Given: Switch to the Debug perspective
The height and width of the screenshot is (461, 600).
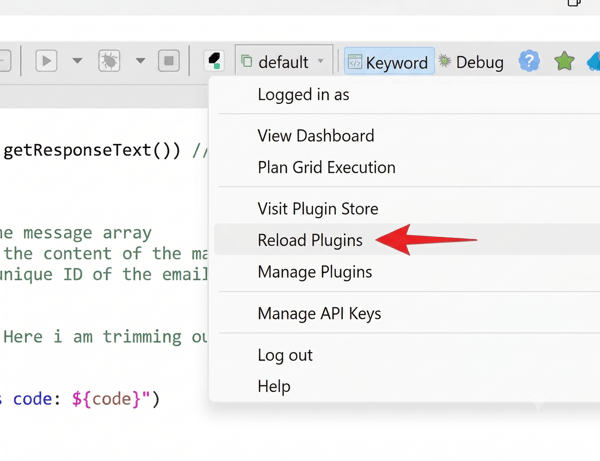Looking at the screenshot, I should click(x=471, y=62).
